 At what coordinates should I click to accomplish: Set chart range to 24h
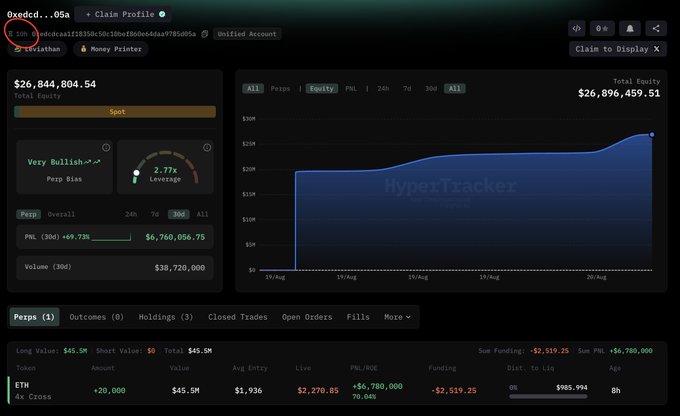pos(383,88)
